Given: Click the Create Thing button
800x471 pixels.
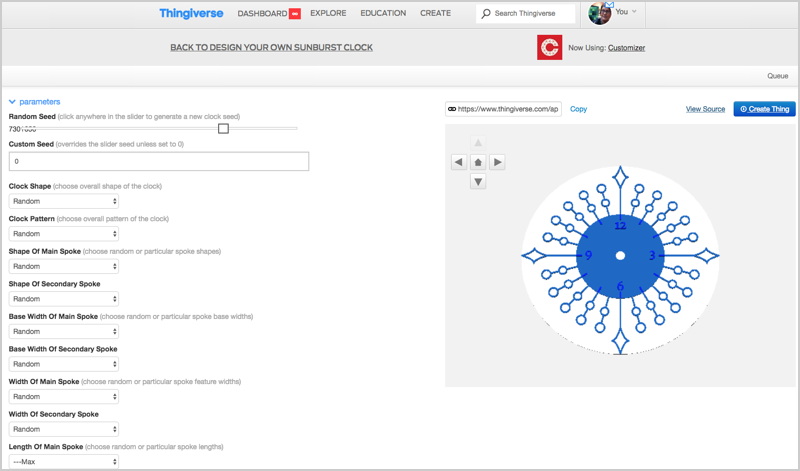Looking at the screenshot, I should click(x=764, y=109).
